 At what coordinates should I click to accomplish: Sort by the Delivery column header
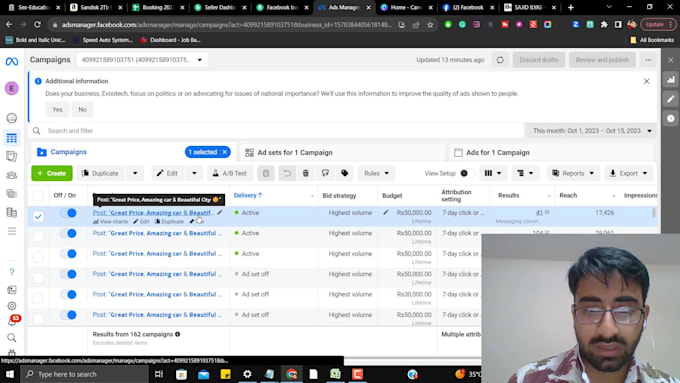[248, 195]
